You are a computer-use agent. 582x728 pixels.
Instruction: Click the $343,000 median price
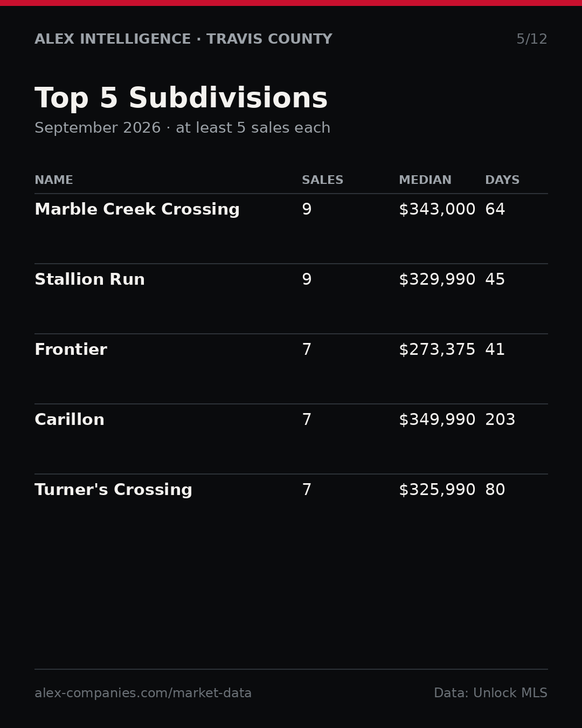[x=437, y=210]
